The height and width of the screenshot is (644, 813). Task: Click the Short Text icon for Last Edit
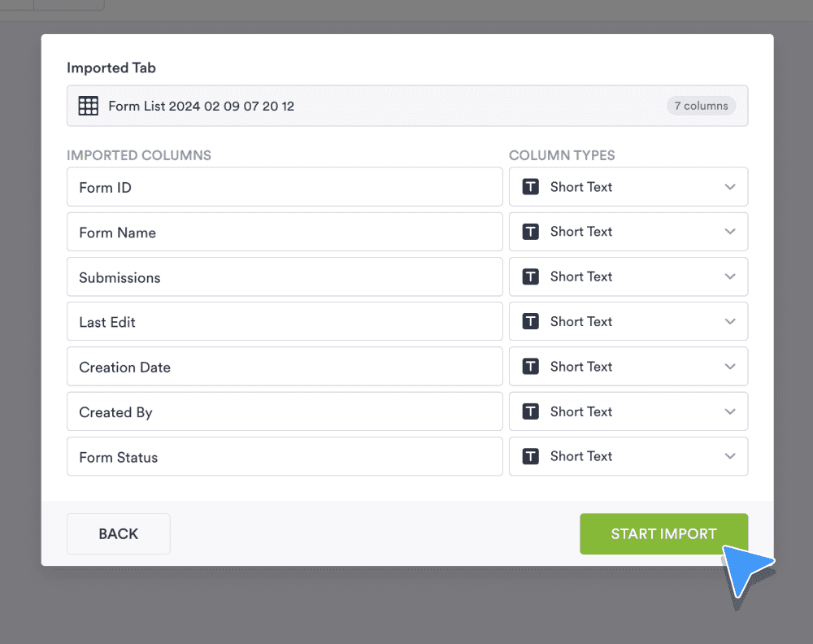(x=530, y=321)
